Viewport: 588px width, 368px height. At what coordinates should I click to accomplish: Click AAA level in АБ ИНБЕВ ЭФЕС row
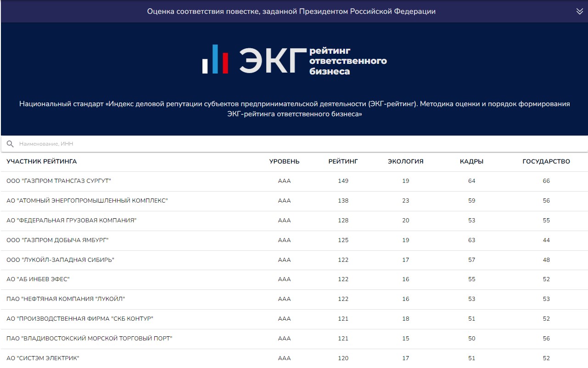pyautogui.click(x=285, y=279)
